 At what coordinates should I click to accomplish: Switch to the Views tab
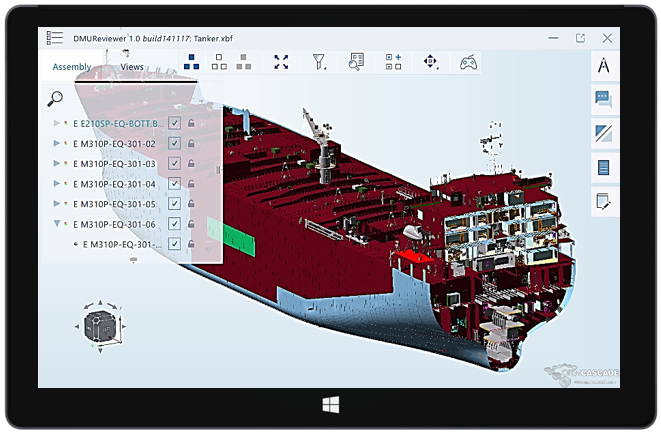click(x=132, y=67)
